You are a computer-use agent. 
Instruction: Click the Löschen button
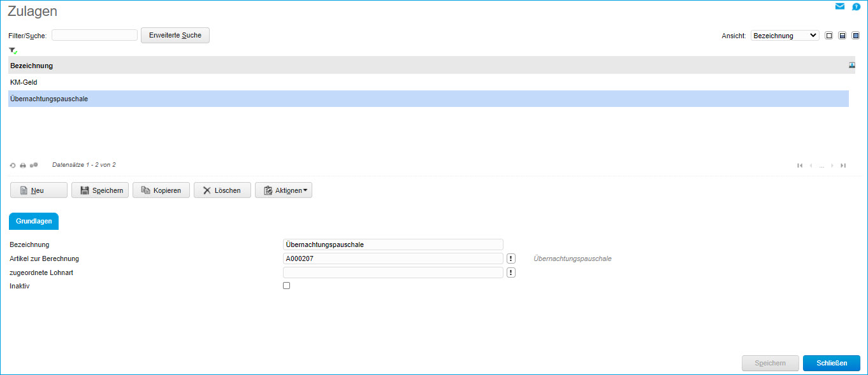(x=222, y=190)
